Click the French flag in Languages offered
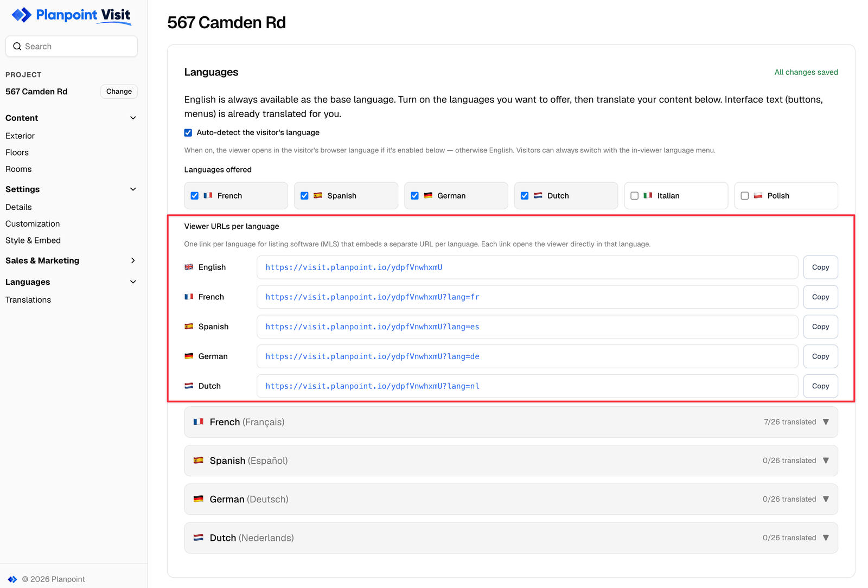868x588 pixels. (208, 196)
